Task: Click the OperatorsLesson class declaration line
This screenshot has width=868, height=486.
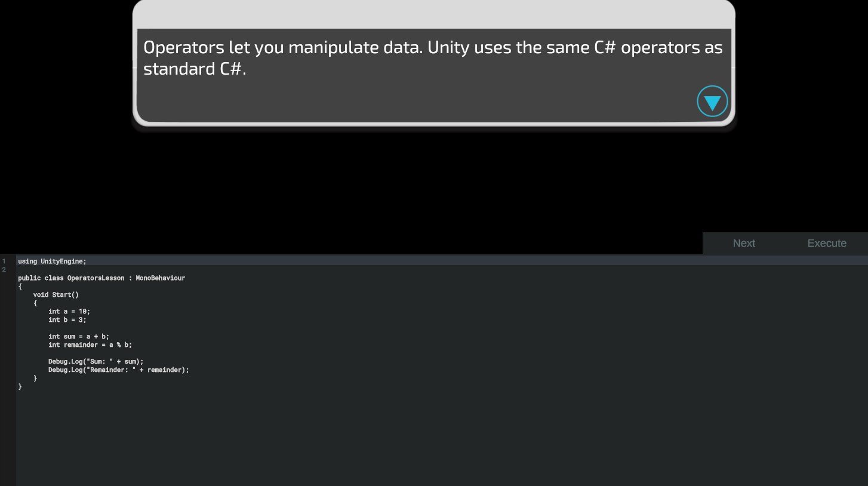Action: point(101,278)
